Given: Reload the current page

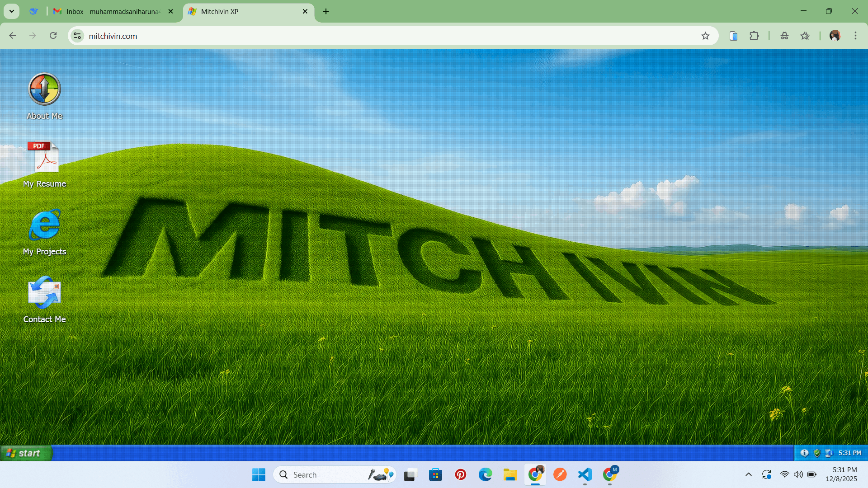Looking at the screenshot, I should [x=53, y=36].
